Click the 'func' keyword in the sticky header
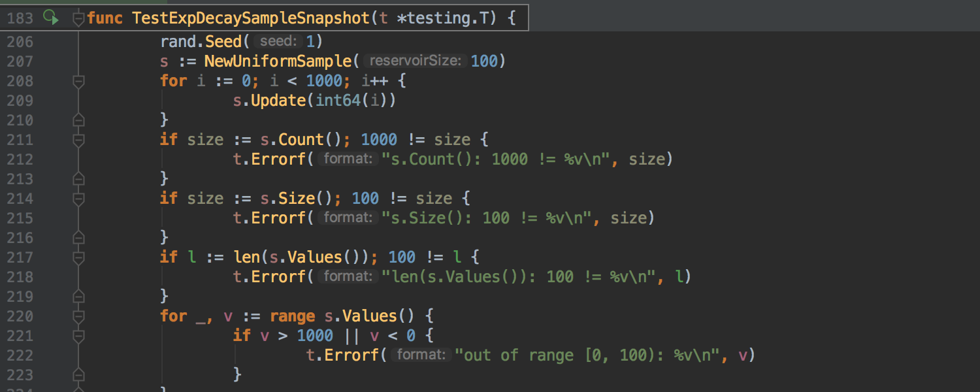The image size is (980, 392). [x=105, y=18]
